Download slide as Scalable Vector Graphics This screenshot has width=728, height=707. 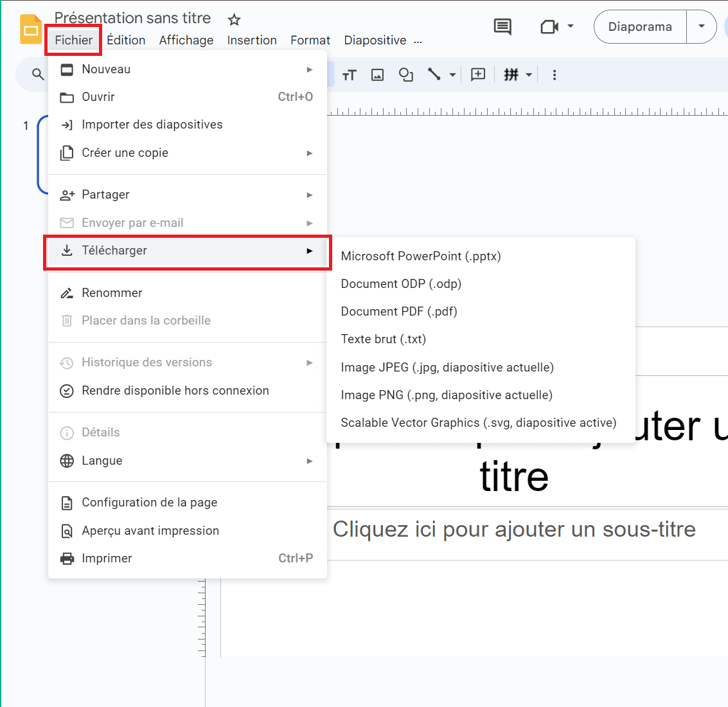(x=481, y=423)
